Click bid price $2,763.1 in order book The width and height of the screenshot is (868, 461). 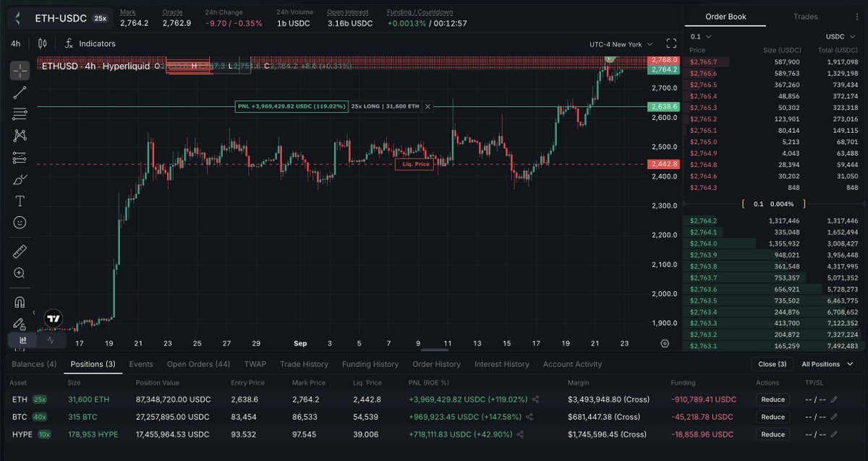[703, 346]
